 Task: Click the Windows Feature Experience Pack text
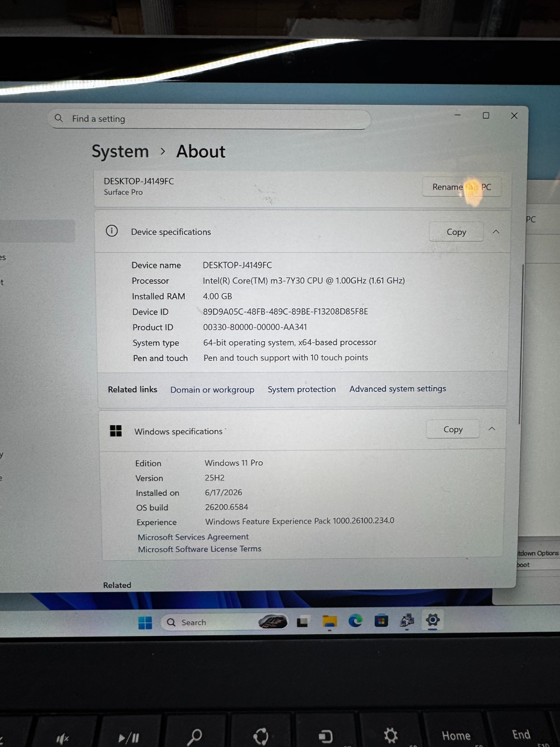(x=300, y=521)
